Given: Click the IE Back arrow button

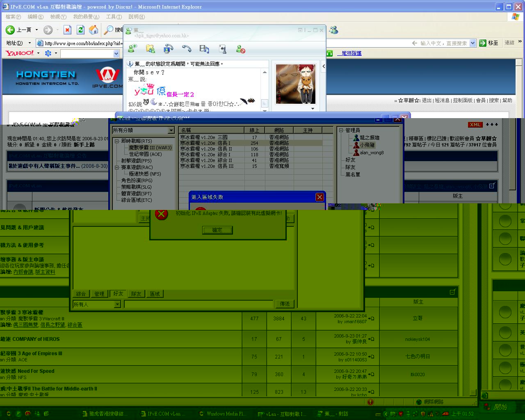Looking at the screenshot, I should 11,30.
